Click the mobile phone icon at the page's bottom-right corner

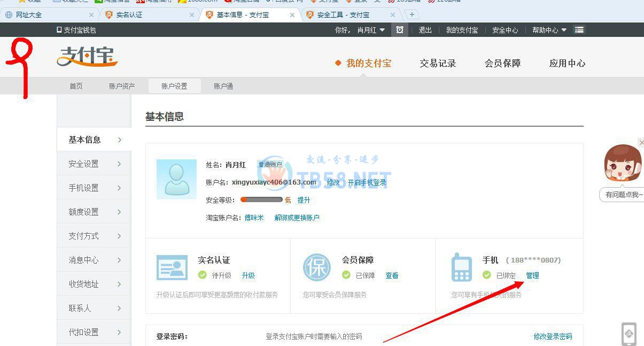point(629,334)
